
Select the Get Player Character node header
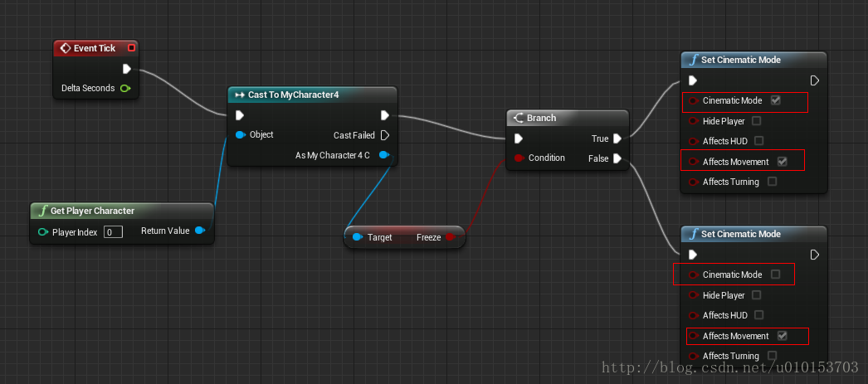coord(122,211)
